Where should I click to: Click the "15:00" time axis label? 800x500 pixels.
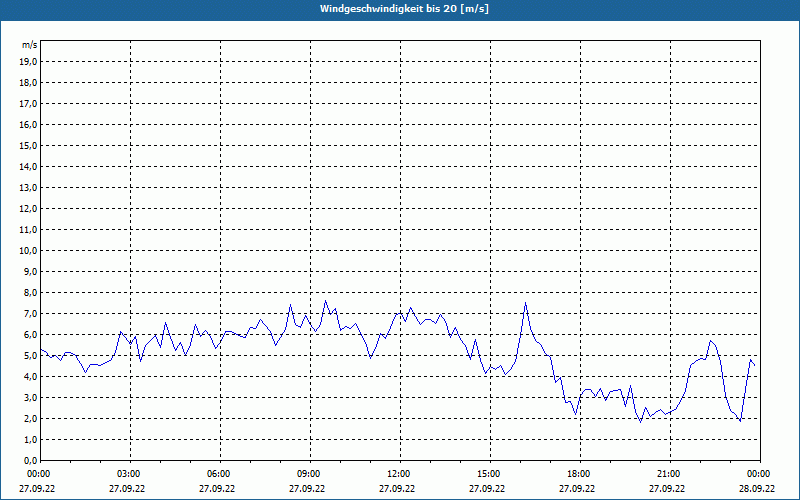pos(488,474)
